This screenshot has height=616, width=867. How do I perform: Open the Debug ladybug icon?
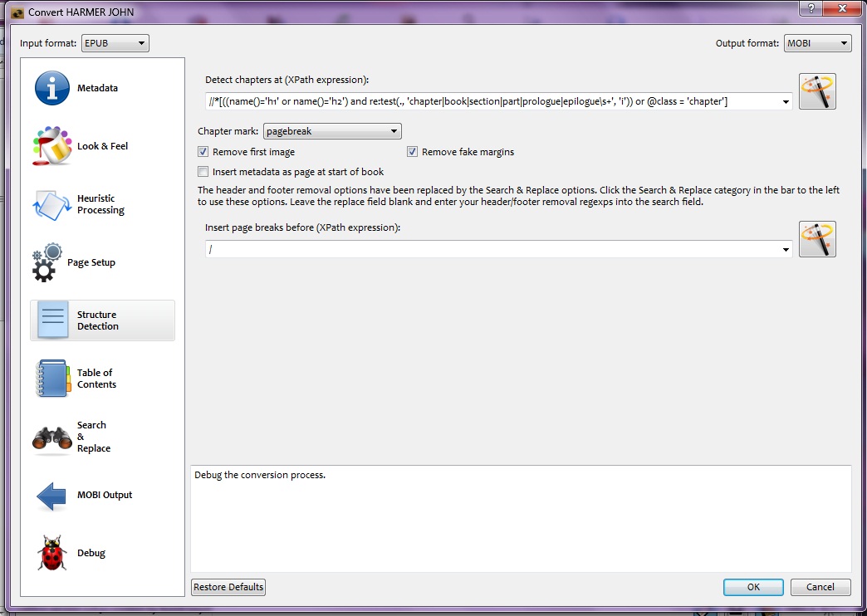click(x=52, y=552)
